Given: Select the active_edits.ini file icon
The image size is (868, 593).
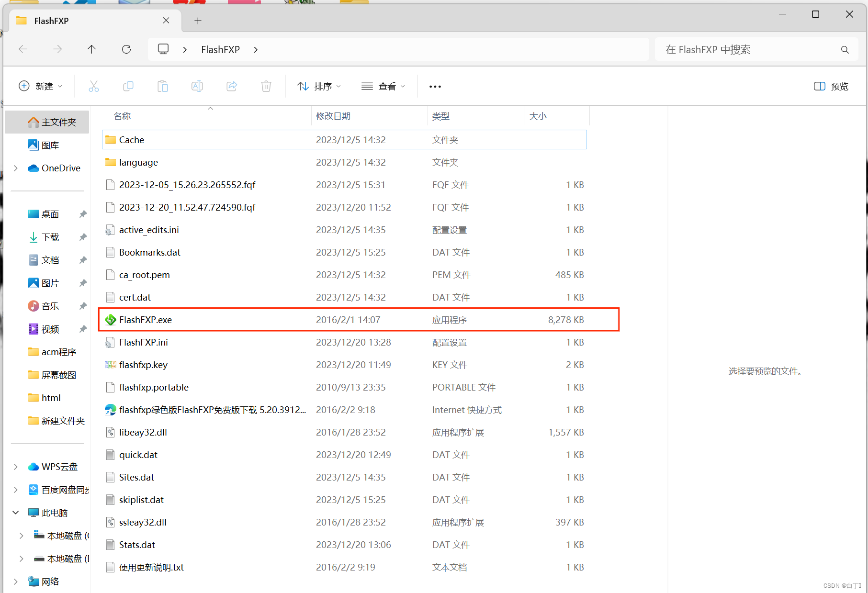Looking at the screenshot, I should click(x=110, y=230).
